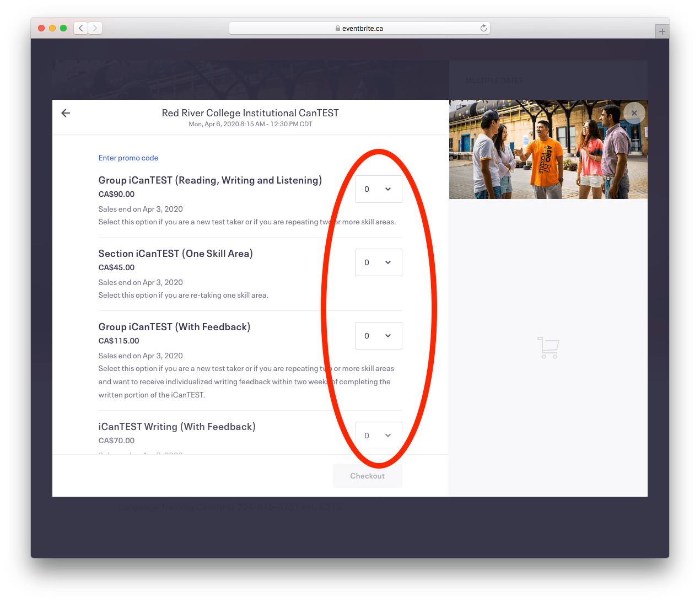700x602 pixels.
Task: Reload the page using the refresh icon
Action: pos(483,28)
